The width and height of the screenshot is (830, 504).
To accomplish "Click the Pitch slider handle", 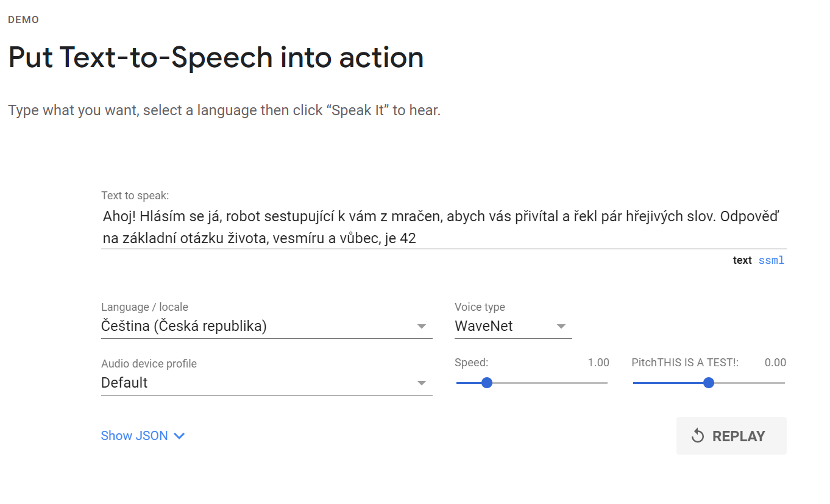I will click(708, 383).
